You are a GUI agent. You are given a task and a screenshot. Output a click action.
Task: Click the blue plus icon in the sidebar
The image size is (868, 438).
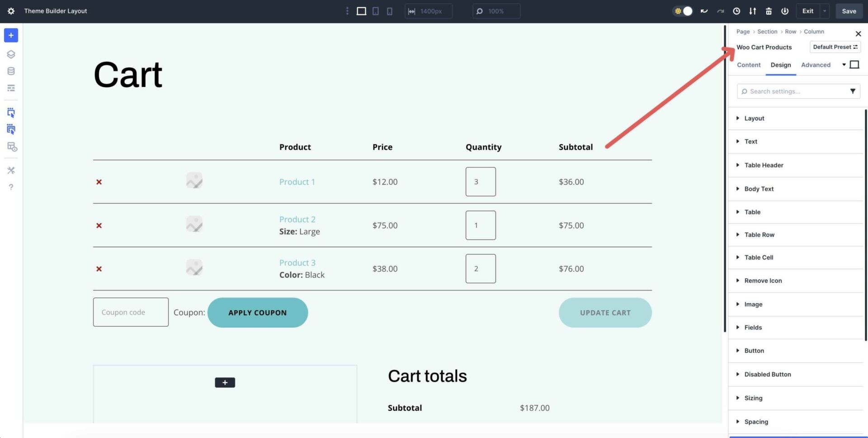tap(11, 35)
